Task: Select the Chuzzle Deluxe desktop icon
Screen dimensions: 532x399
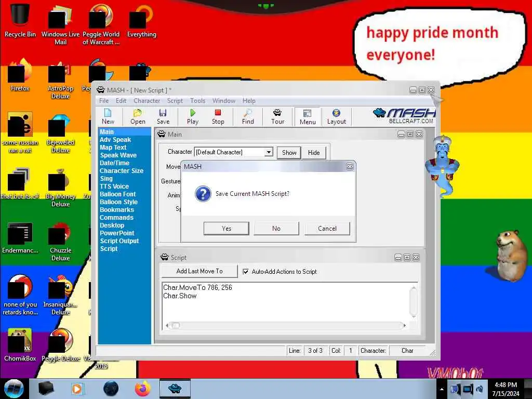Action: (x=60, y=242)
